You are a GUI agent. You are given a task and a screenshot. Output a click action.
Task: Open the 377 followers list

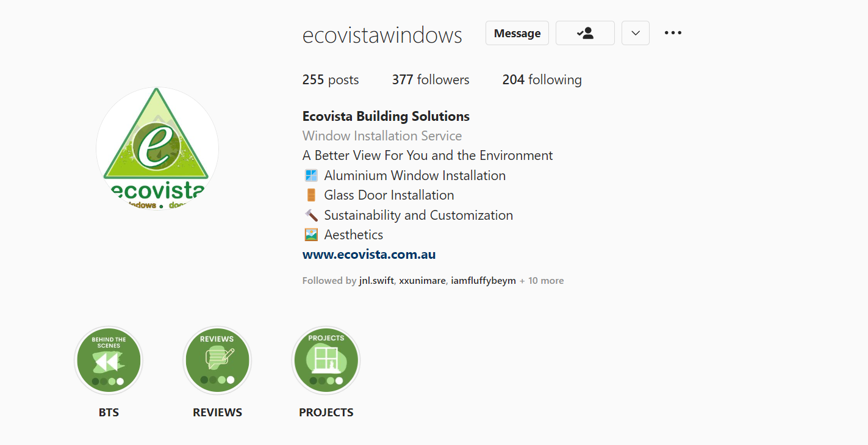click(x=431, y=80)
